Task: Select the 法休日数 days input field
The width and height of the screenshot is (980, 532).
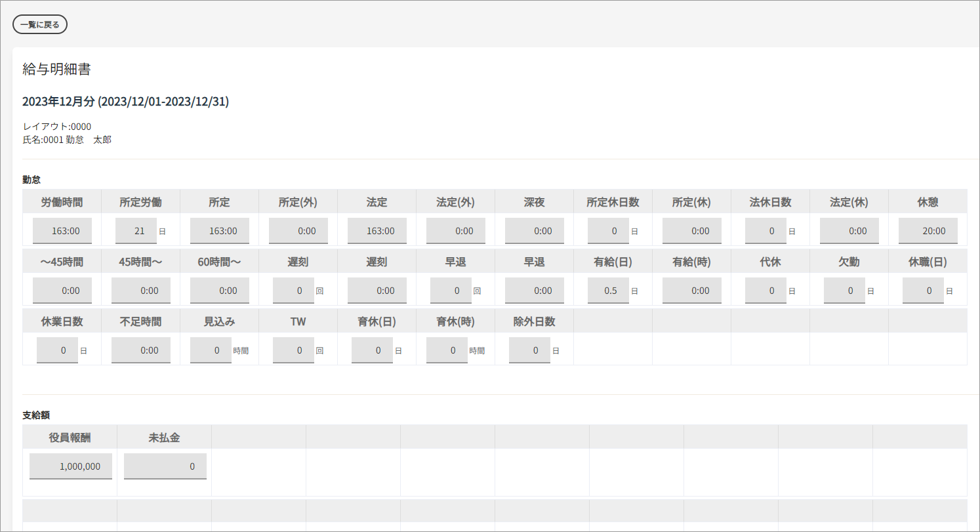Action: [766, 231]
